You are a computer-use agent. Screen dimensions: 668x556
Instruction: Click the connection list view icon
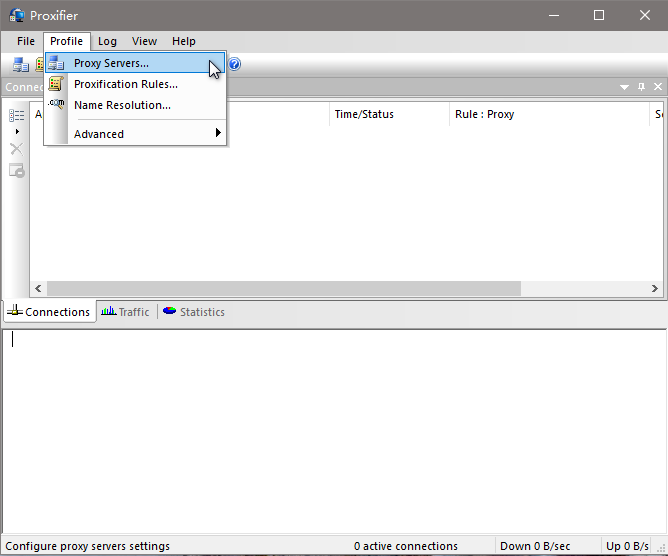(x=17, y=115)
